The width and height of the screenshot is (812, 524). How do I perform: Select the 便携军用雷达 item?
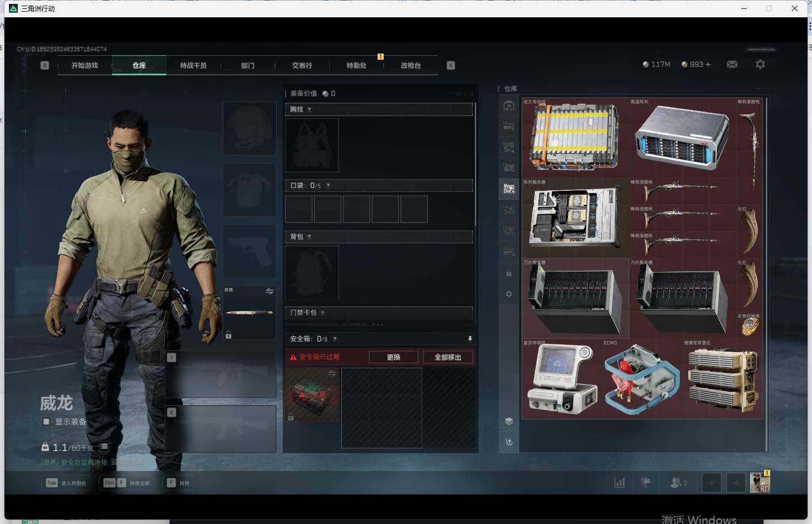723,379
